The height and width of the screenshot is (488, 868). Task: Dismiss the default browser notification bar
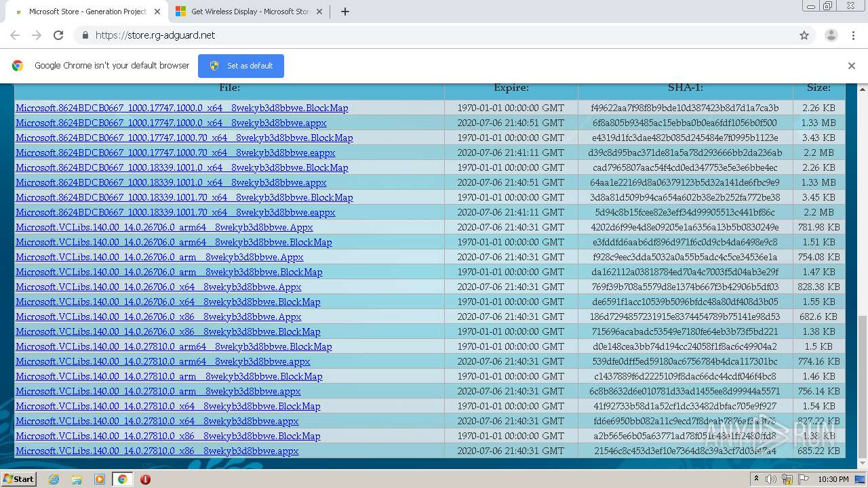851,66
